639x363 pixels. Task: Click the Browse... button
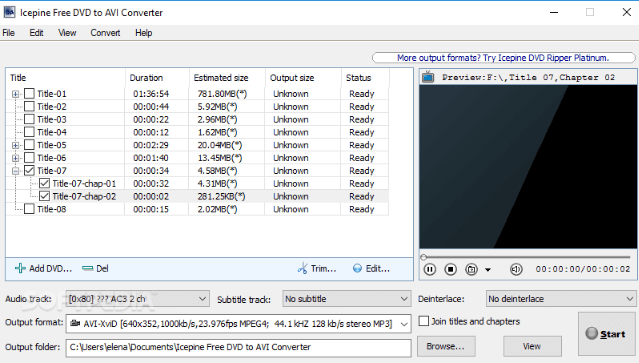(x=446, y=346)
